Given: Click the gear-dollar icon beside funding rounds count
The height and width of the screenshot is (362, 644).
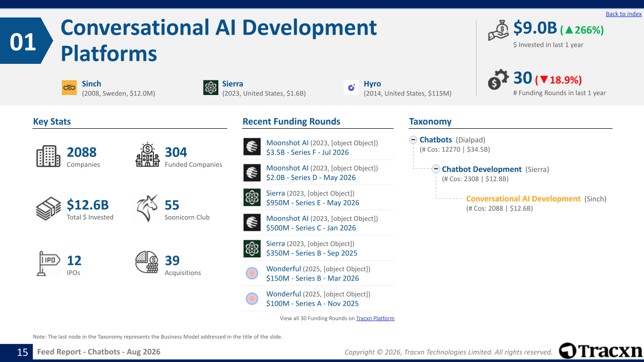Looking at the screenshot, I should point(499,80).
